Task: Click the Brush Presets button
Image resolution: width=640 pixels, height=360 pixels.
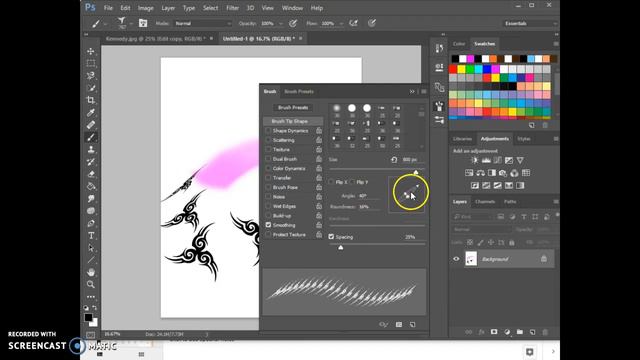Action: [x=293, y=107]
